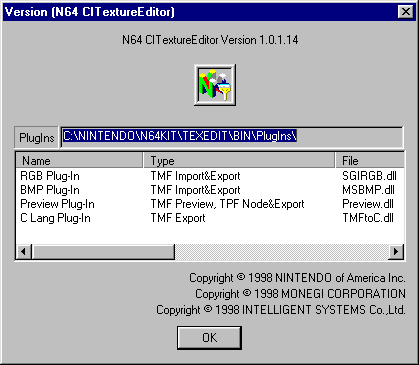Close the Version dialog with X

tap(406, 12)
